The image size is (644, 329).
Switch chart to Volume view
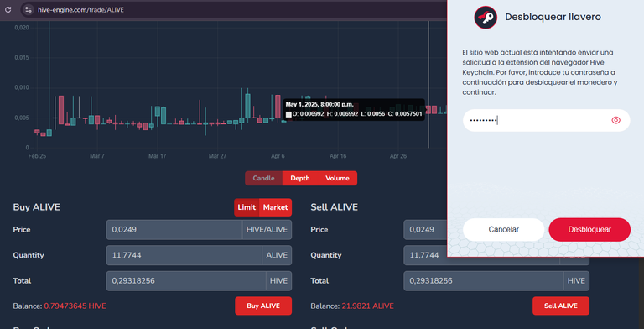[337, 178]
